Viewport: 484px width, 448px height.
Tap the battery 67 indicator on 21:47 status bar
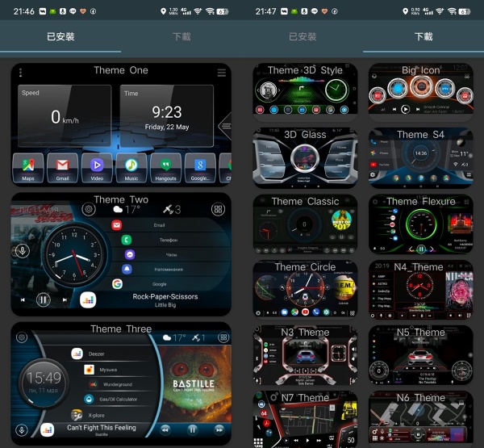coord(464,11)
